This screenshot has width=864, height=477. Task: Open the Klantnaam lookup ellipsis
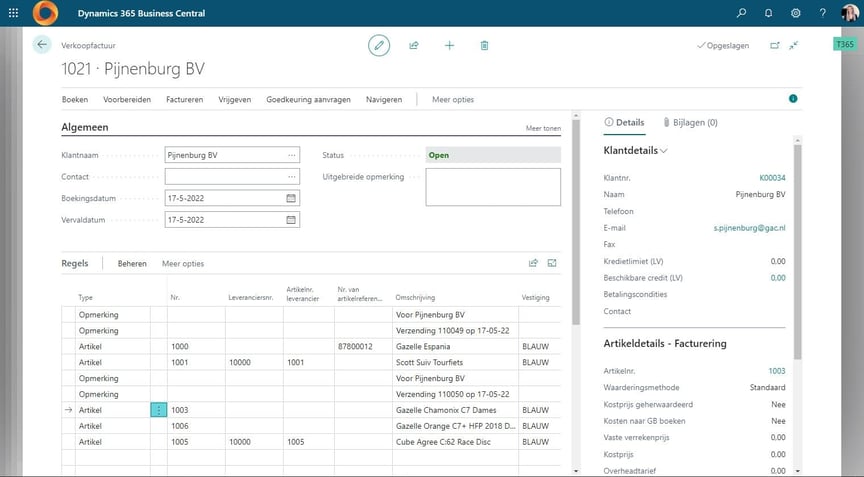[x=291, y=155]
